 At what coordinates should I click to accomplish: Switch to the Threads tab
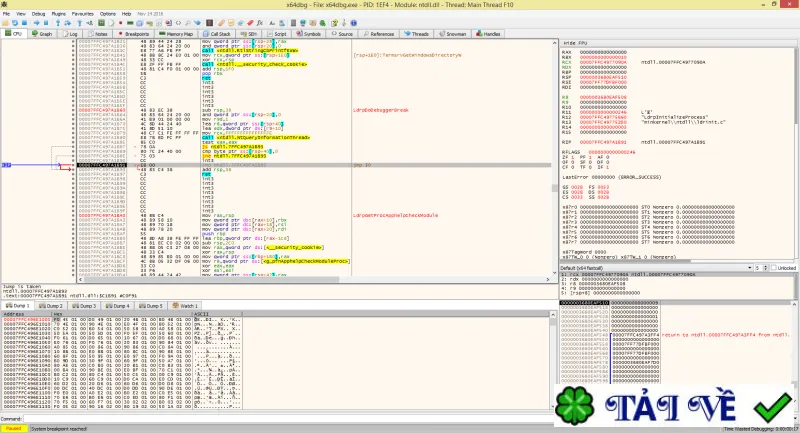(x=416, y=34)
